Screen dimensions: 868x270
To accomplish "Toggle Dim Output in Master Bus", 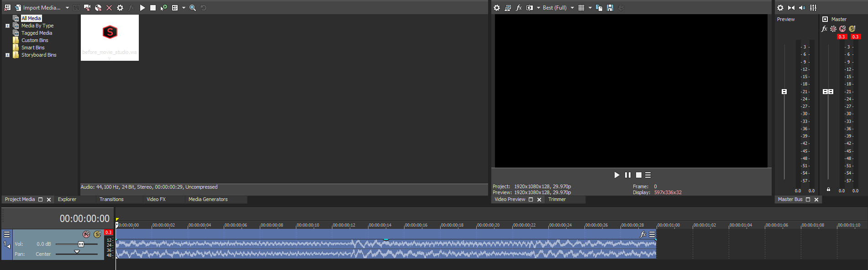I will click(802, 8).
